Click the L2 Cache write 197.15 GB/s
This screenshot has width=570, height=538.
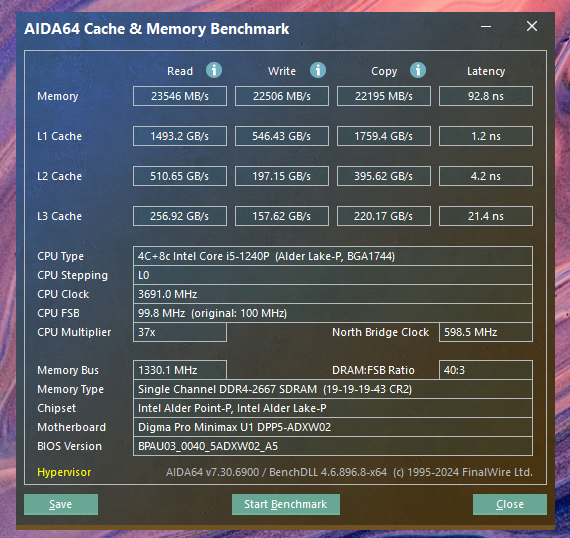[x=282, y=176]
